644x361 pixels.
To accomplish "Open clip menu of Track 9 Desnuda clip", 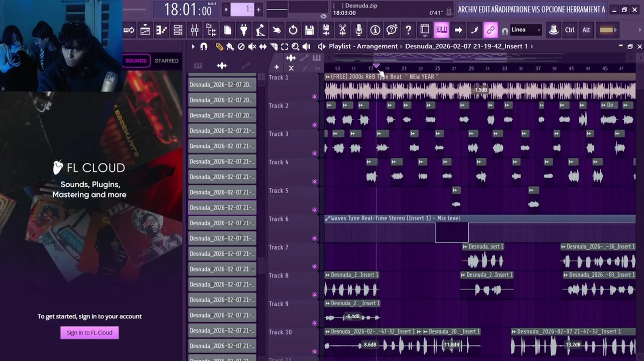I will [327, 303].
